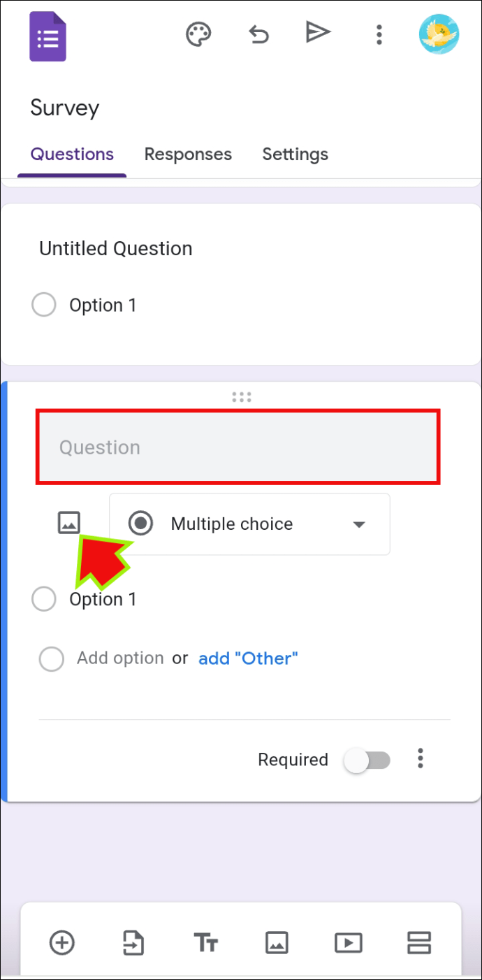Click the add question plus icon
The image size is (482, 980).
tap(61, 943)
